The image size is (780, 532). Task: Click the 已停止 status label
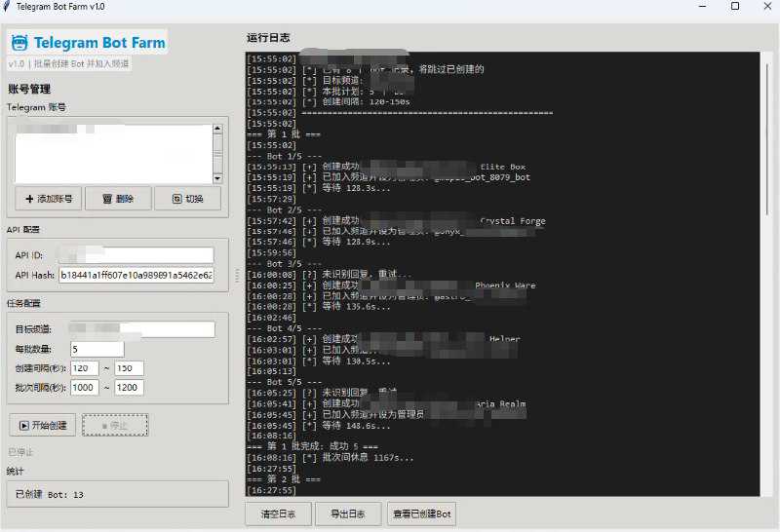[x=20, y=452]
